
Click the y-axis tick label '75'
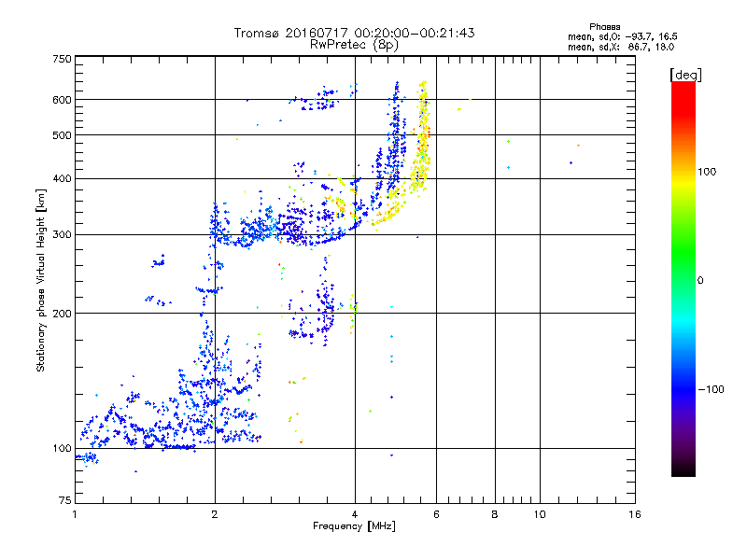click(65, 500)
